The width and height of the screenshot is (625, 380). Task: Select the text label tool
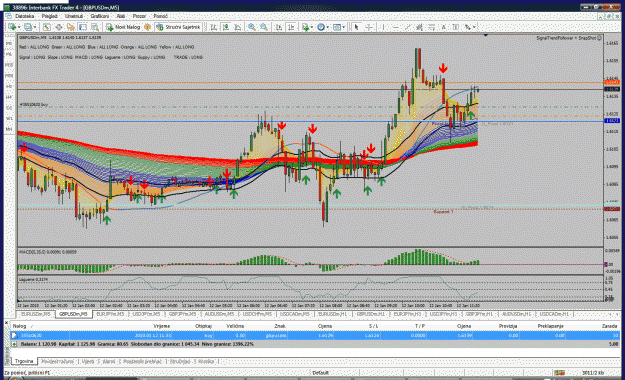(x=455, y=27)
